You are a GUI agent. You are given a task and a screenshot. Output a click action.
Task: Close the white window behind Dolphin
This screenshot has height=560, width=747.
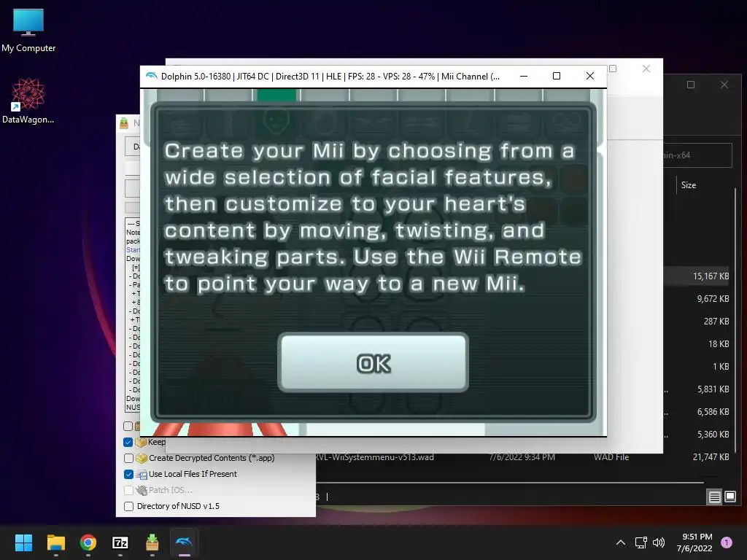tap(646, 69)
